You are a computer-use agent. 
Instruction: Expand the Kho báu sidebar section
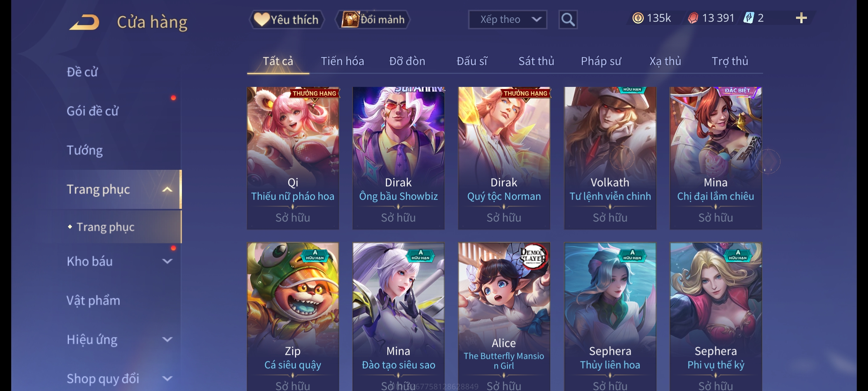167,261
